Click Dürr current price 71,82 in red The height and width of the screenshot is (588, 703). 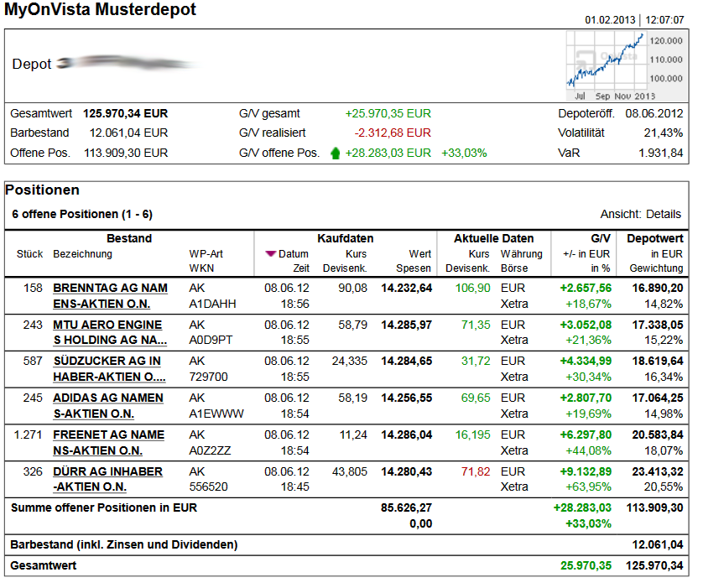coord(476,472)
